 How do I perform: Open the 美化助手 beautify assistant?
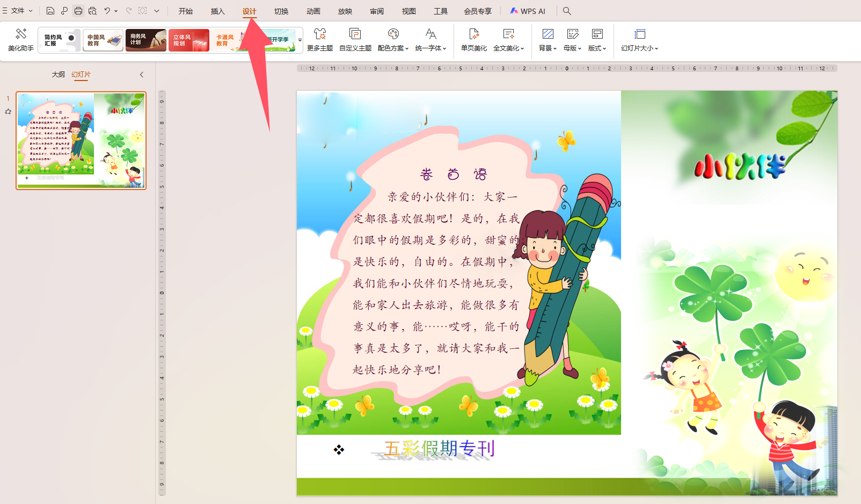point(20,39)
